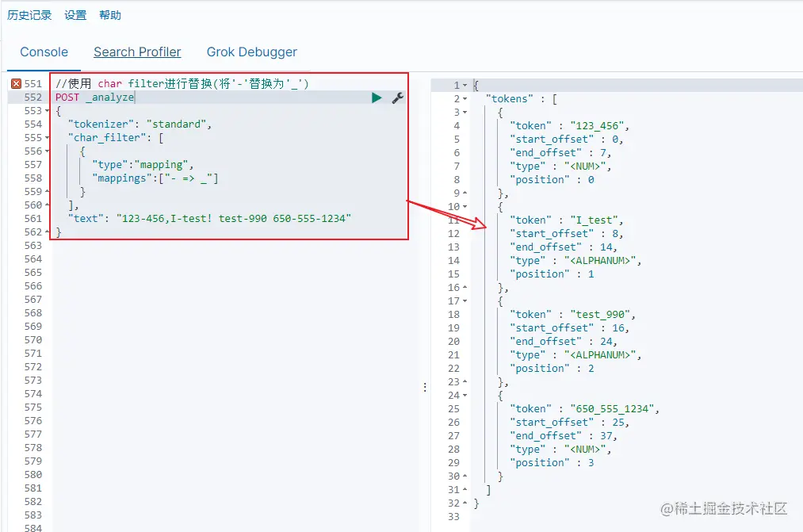Screen dimensions: 803x532
Task: Click the fold marker at response line 23
Action: [x=465, y=382]
